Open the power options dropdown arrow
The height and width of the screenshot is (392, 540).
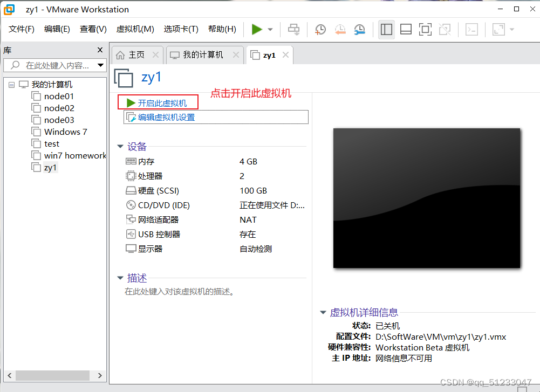click(x=270, y=30)
